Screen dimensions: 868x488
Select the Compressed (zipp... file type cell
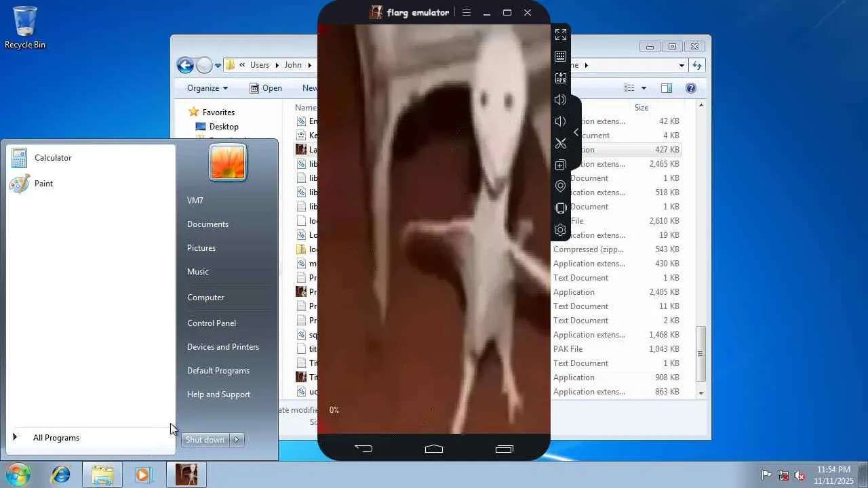589,249
